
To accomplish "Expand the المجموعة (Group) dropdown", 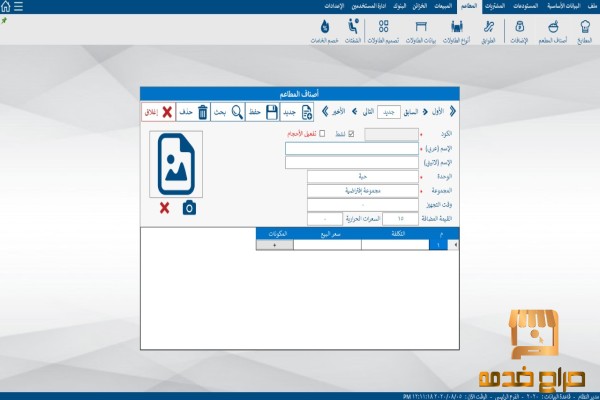I will (362, 190).
